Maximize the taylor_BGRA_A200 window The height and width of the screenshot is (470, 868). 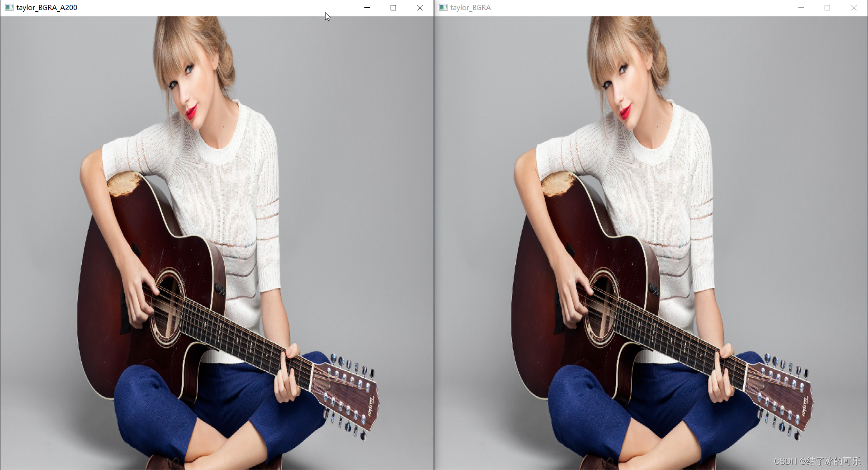(393, 7)
